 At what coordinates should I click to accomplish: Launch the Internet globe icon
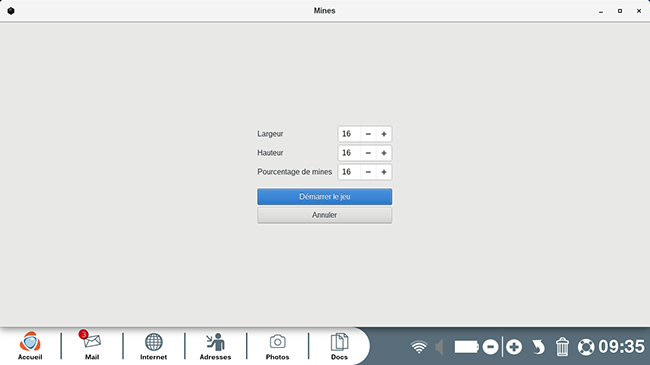(153, 346)
